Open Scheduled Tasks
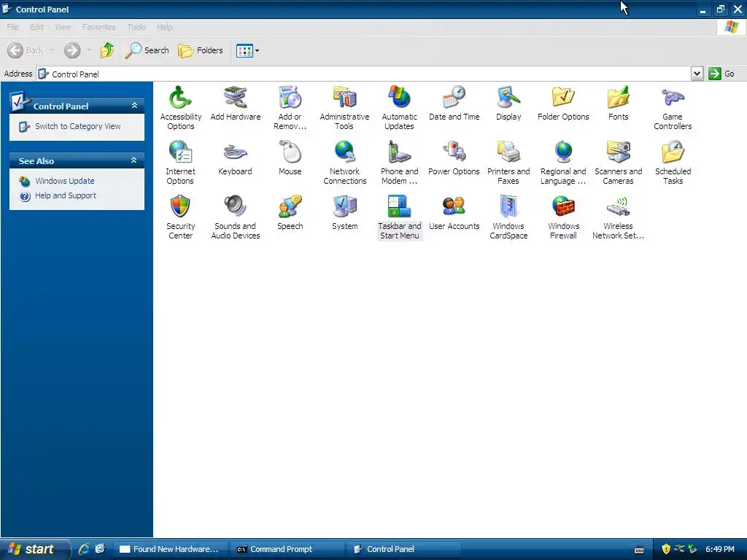The height and width of the screenshot is (560, 747). pyautogui.click(x=673, y=163)
